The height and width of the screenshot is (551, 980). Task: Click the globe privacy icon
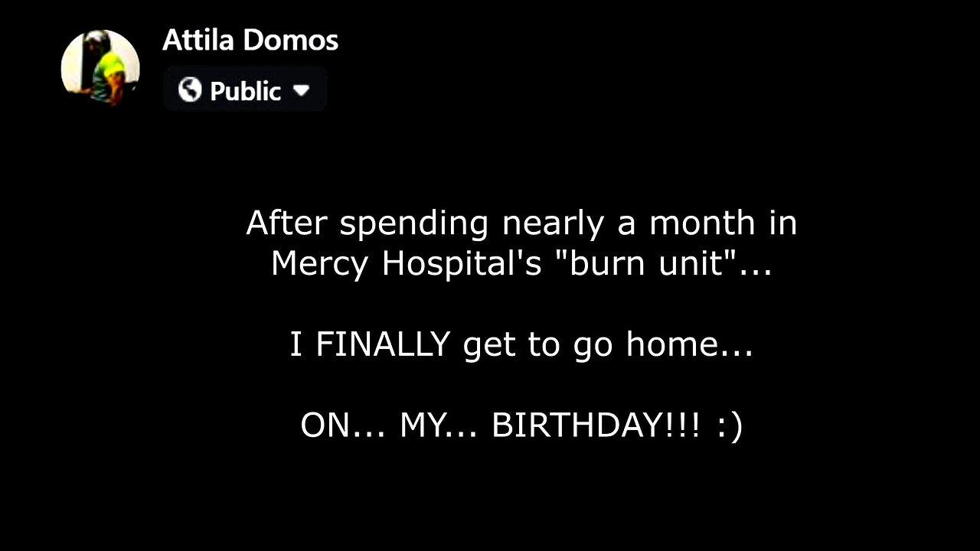[x=190, y=90]
